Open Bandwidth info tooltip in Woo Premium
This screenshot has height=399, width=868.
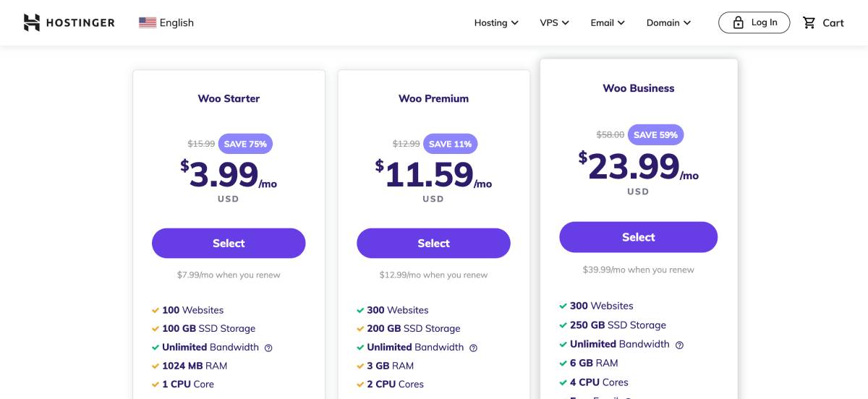(x=473, y=348)
